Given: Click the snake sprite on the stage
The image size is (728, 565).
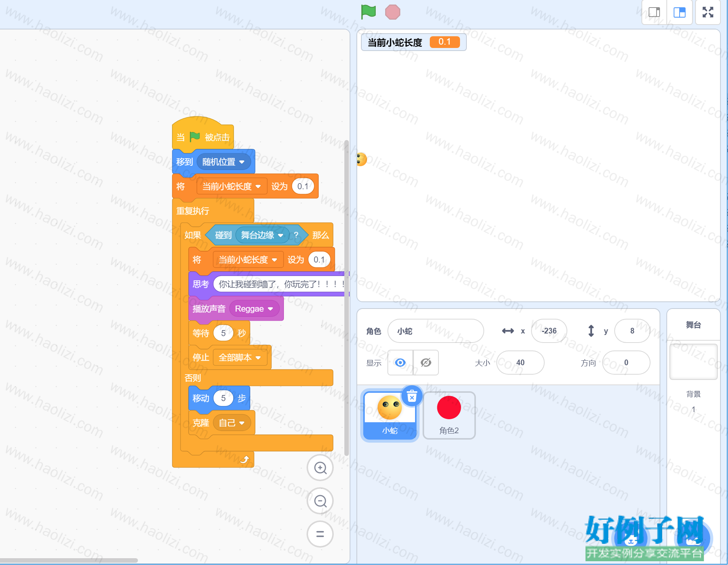Looking at the screenshot, I should pyautogui.click(x=362, y=159).
